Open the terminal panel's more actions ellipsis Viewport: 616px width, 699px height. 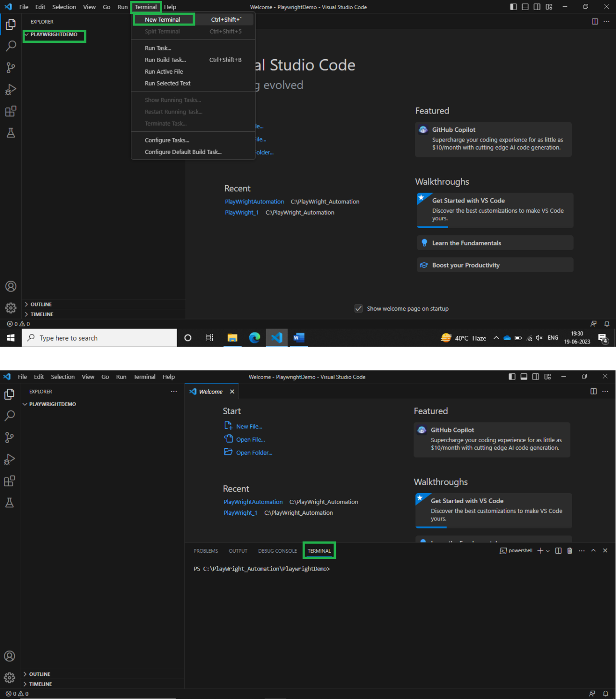pyautogui.click(x=581, y=551)
